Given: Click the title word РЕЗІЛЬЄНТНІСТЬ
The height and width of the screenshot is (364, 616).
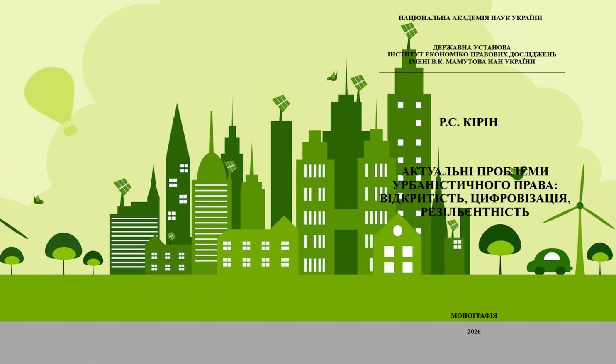Looking at the screenshot, I should (x=475, y=212).
